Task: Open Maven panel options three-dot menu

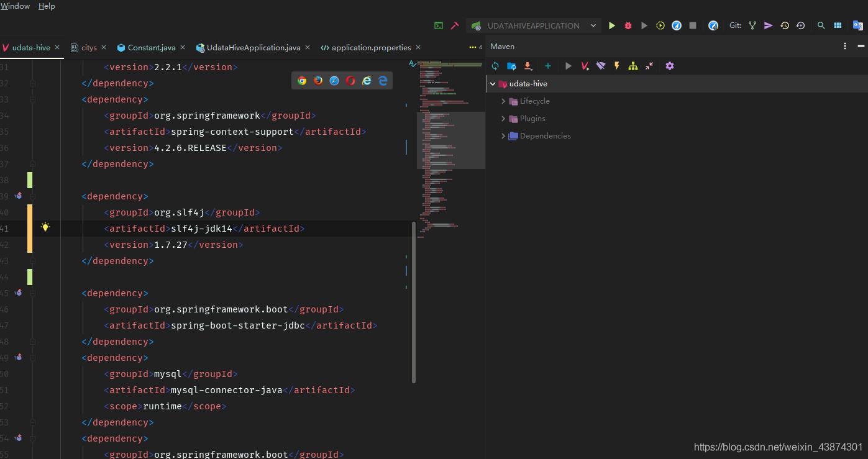Action: pos(844,46)
